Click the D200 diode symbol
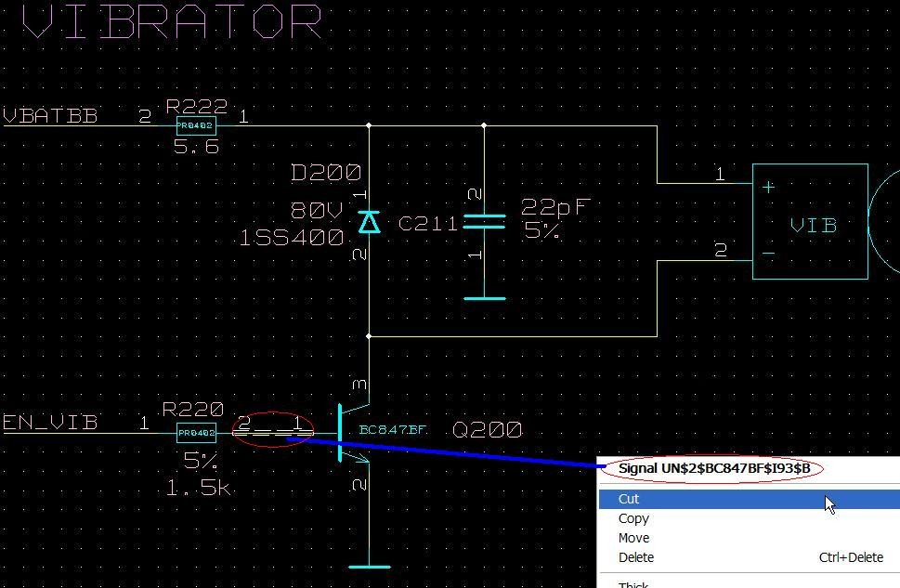 tap(369, 222)
